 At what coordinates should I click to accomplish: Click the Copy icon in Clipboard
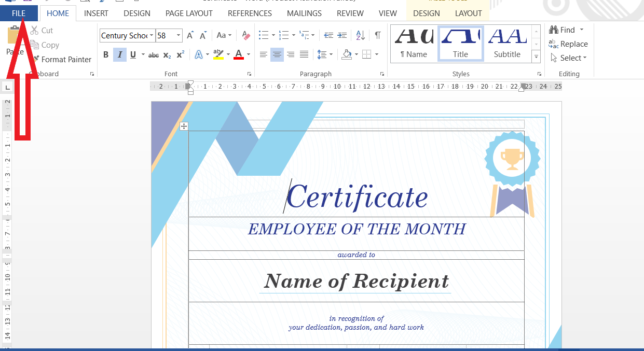tap(35, 45)
